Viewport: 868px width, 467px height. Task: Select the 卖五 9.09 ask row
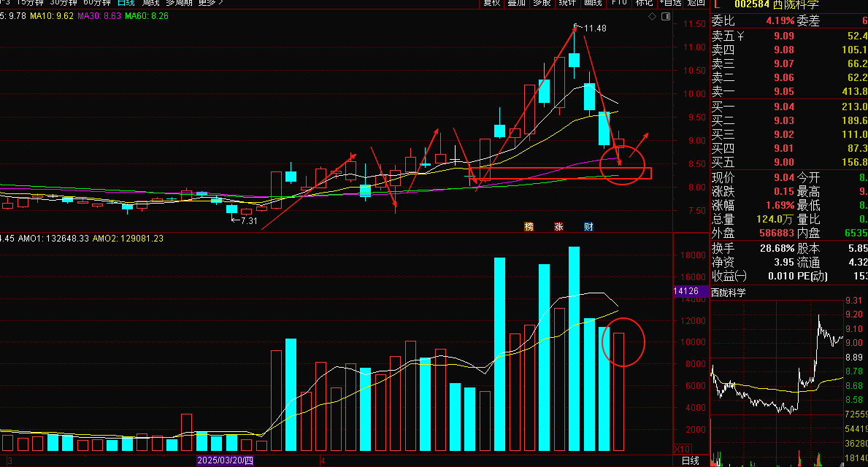pos(789,36)
